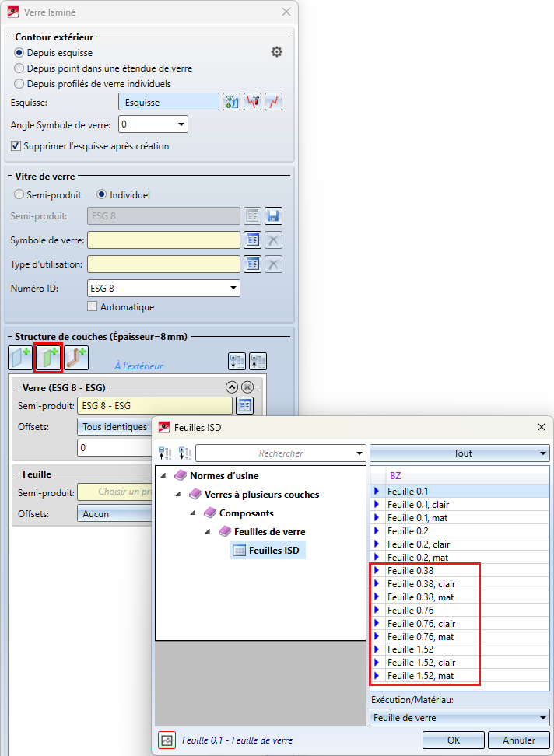Click the Symbole de verre input field
The width and height of the screenshot is (554, 756).
pyautogui.click(x=163, y=240)
